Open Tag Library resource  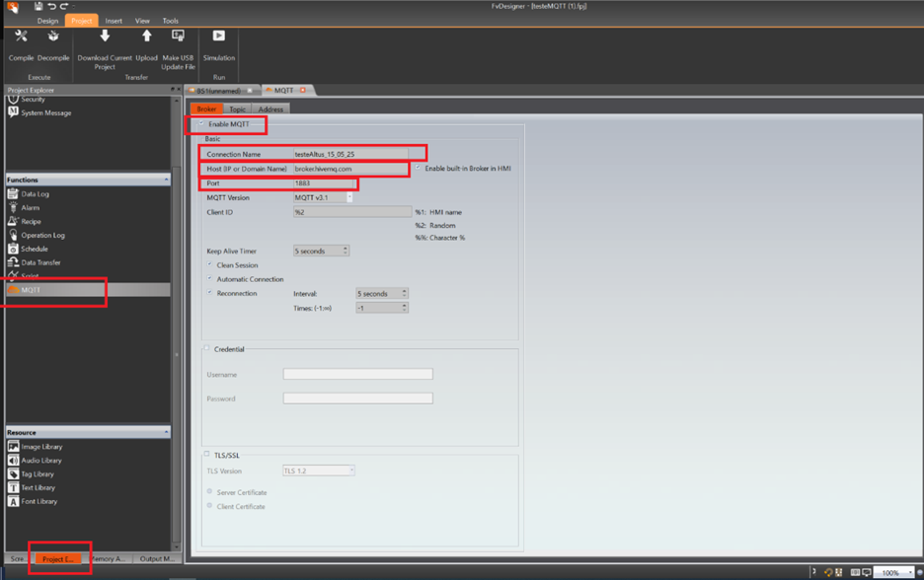32,474
